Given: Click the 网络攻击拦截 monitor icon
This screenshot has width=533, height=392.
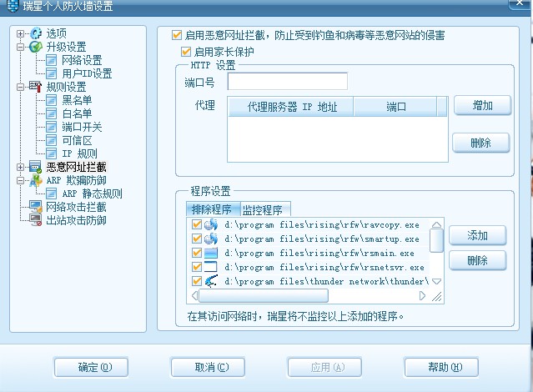Looking at the screenshot, I should tap(35, 207).
